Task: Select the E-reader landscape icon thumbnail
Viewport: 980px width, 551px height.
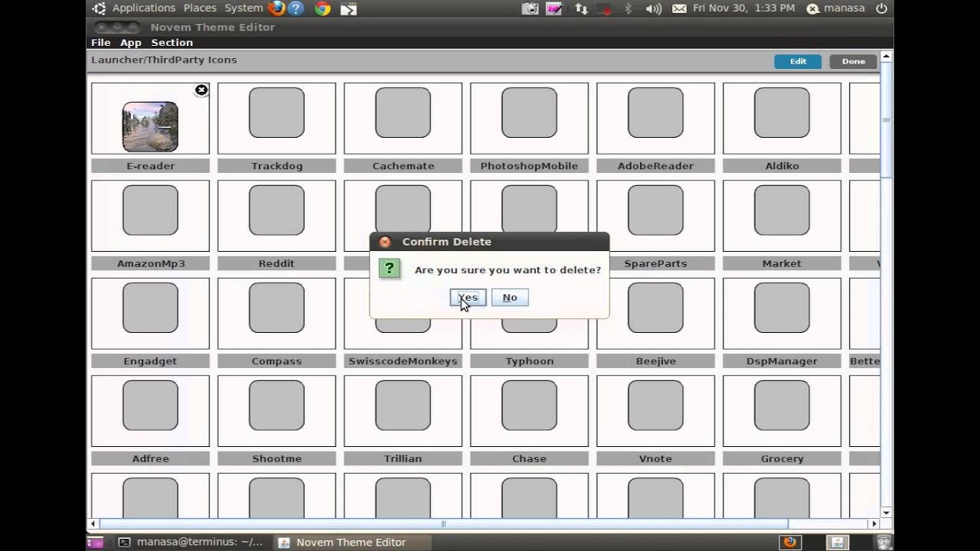Action: point(150,127)
